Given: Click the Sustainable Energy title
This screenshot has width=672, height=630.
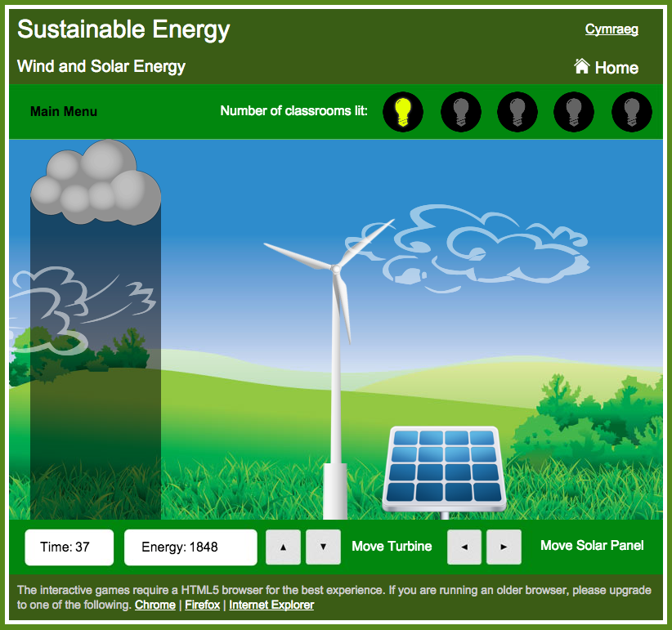Looking at the screenshot, I should click(123, 29).
